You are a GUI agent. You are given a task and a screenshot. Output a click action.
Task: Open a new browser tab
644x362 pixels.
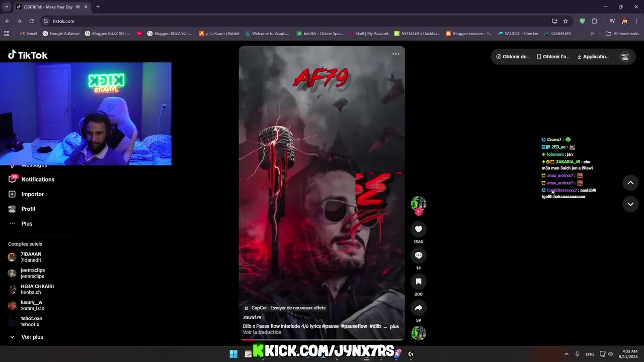pyautogui.click(x=98, y=7)
